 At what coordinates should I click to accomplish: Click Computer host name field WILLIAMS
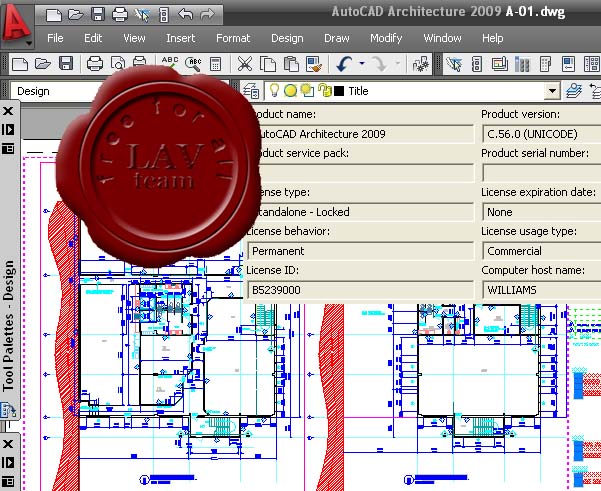tap(542, 290)
